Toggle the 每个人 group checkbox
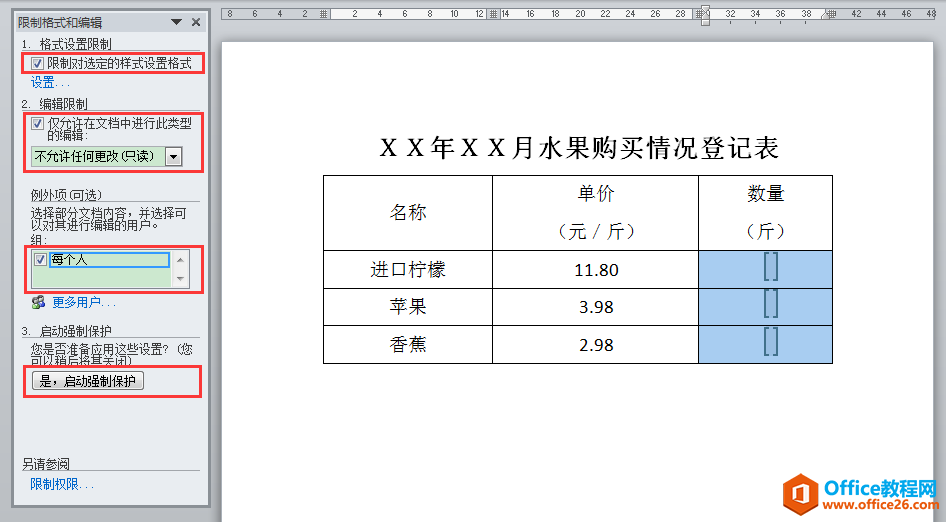 (x=40, y=259)
